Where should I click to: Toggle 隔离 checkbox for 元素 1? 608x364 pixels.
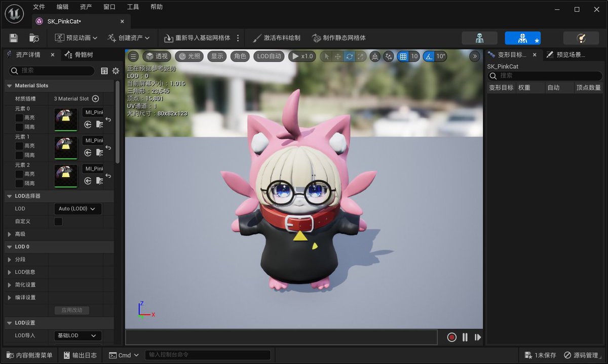[x=19, y=155]
